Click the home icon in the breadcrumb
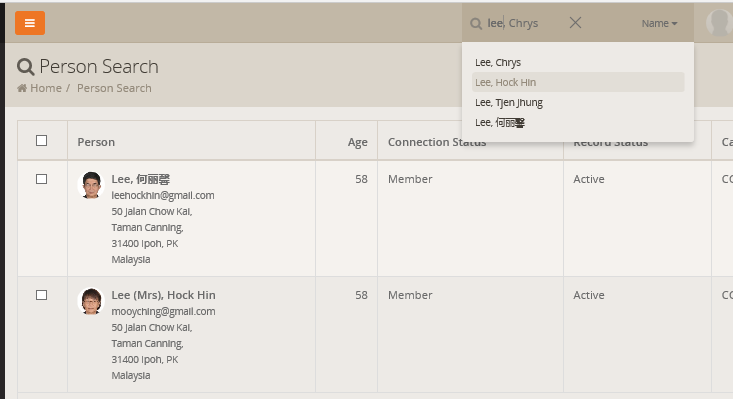Screen dimensions: 733x399 [x=22, y=88]
